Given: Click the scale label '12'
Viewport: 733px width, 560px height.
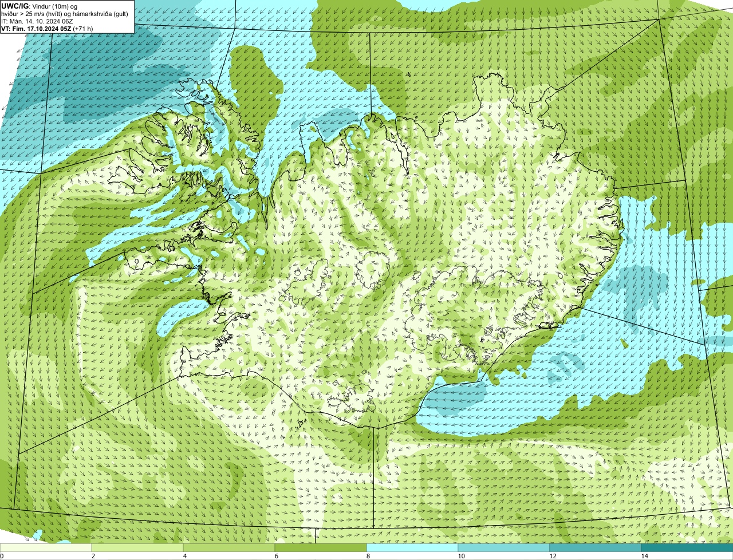Looking at the screenshot, I should (x=553, y=556).
